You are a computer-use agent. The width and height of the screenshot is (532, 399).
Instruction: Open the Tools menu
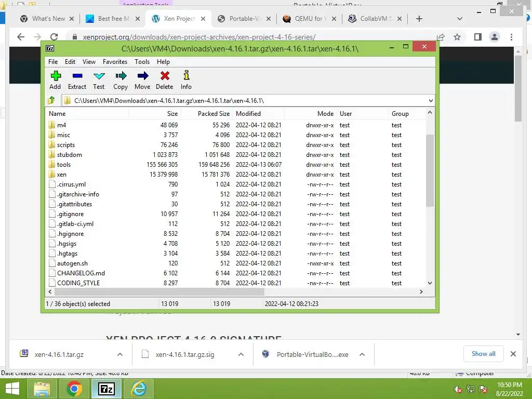click(x=142, y=62)
